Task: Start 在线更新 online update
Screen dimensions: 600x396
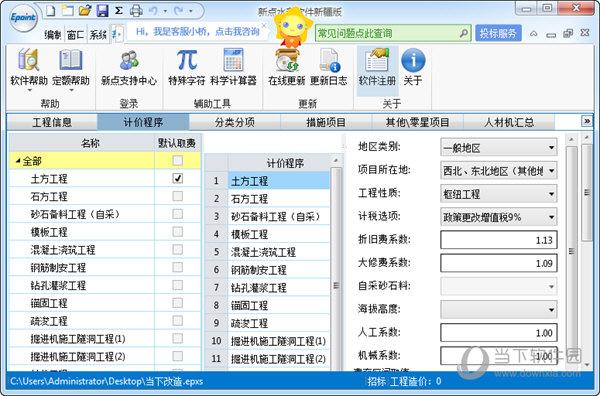Action: (287, 67)
